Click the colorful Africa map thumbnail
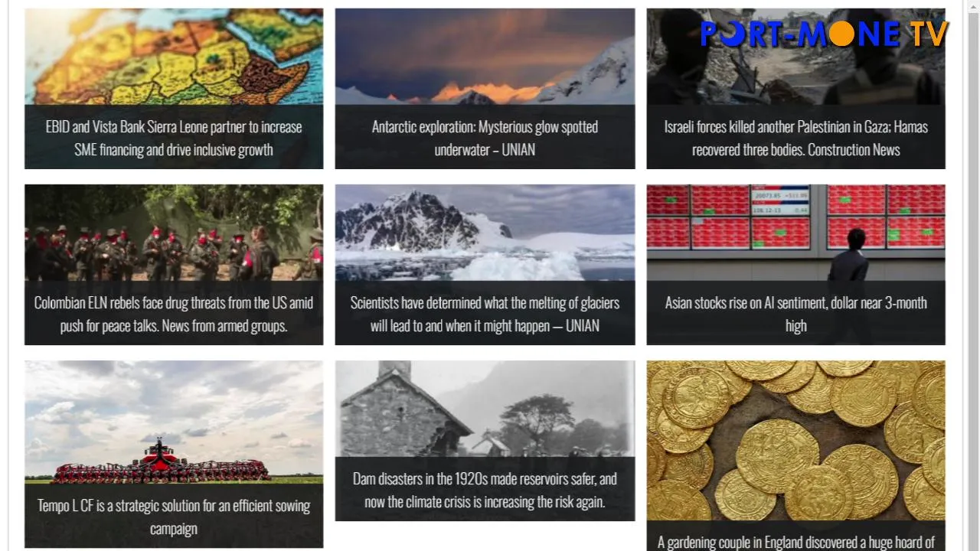The width and height of the screenshot is (980, 551). click(174, 57)
